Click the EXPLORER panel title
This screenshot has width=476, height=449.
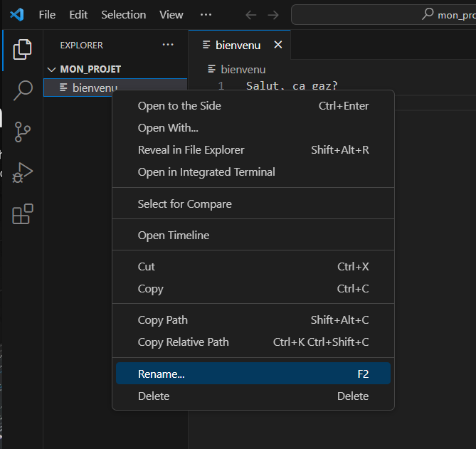[x=81, y=46]
